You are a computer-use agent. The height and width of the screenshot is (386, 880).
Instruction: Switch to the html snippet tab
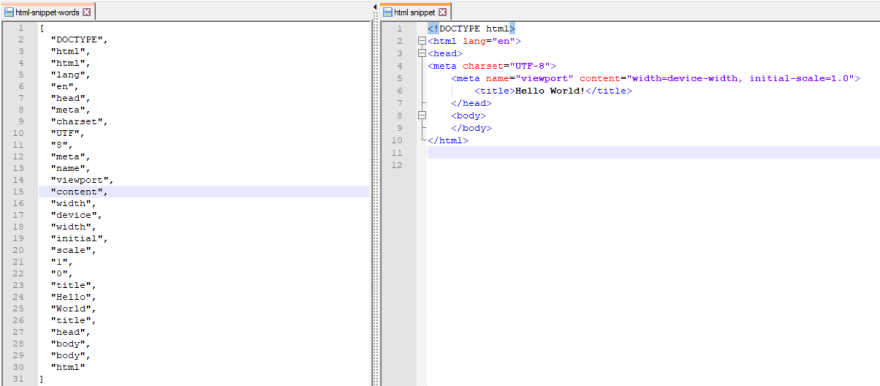pyautogui.click(x=415, y=11)
